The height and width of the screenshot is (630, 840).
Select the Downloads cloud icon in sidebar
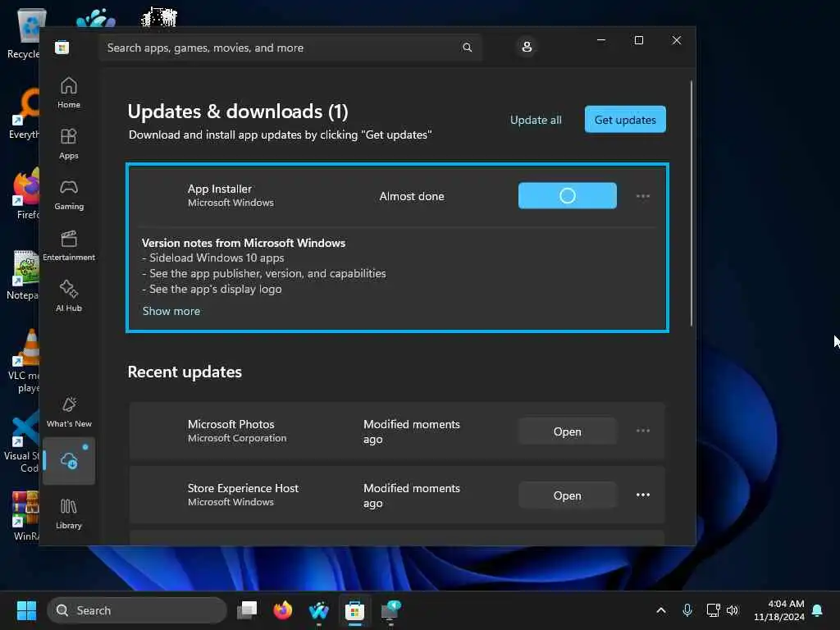click(69, 461)
